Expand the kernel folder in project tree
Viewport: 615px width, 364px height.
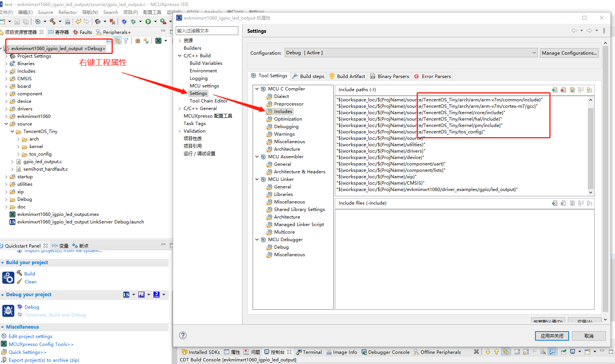pos(18,147)
